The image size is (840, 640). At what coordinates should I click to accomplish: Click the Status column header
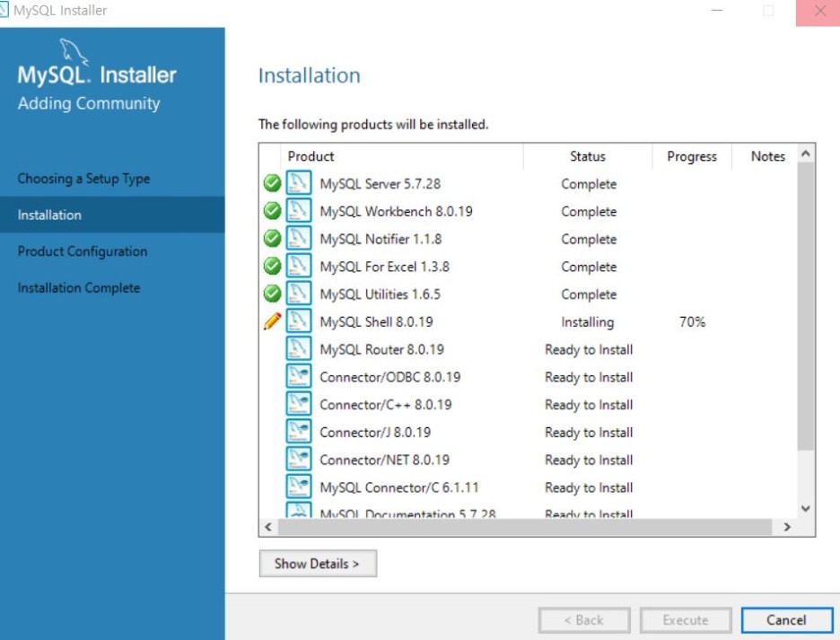(588, 156)
